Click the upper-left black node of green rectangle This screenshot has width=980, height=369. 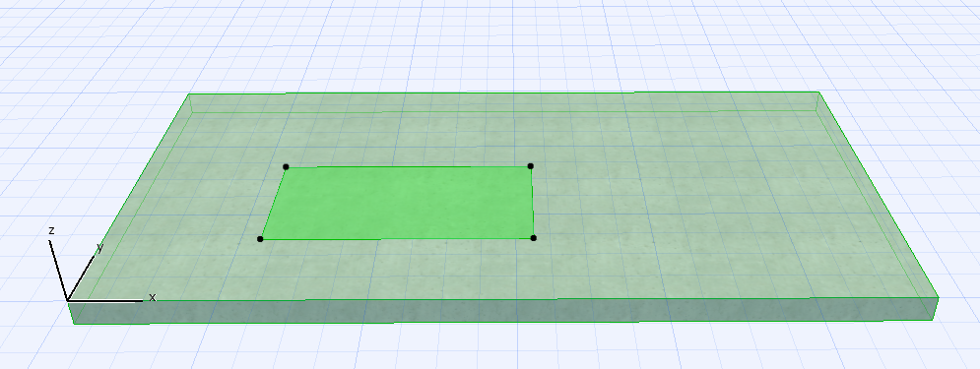(x=286, y=166)
